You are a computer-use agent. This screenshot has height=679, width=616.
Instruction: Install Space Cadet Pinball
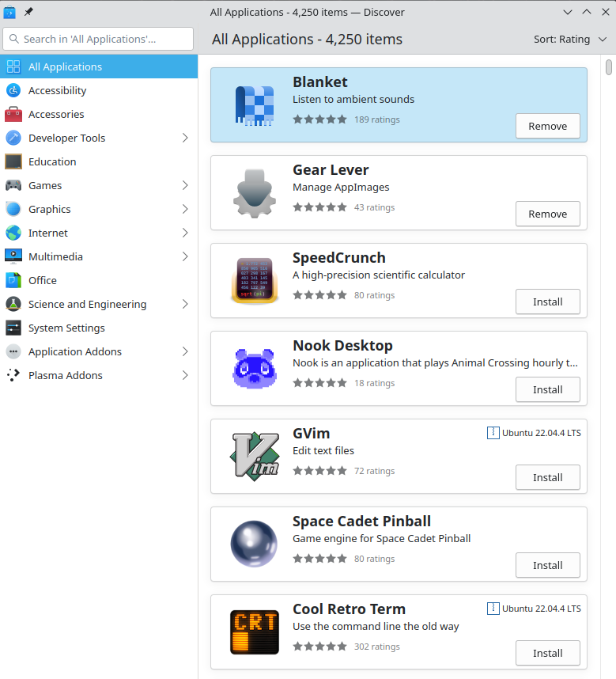(548, 566)
